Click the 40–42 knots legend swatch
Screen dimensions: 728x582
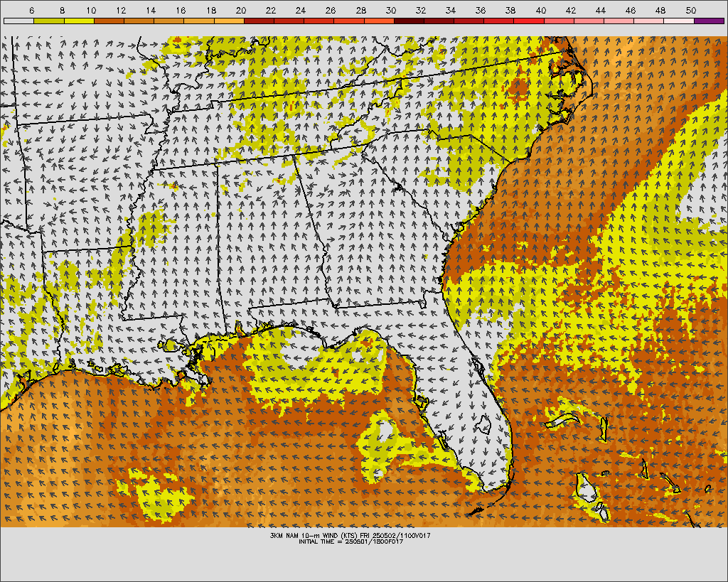tap(560, 21)
